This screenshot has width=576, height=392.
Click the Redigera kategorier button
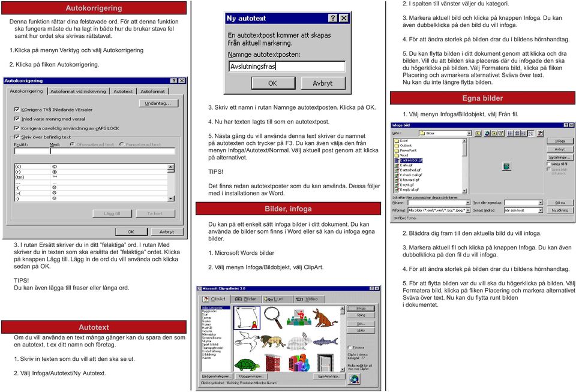217,376
